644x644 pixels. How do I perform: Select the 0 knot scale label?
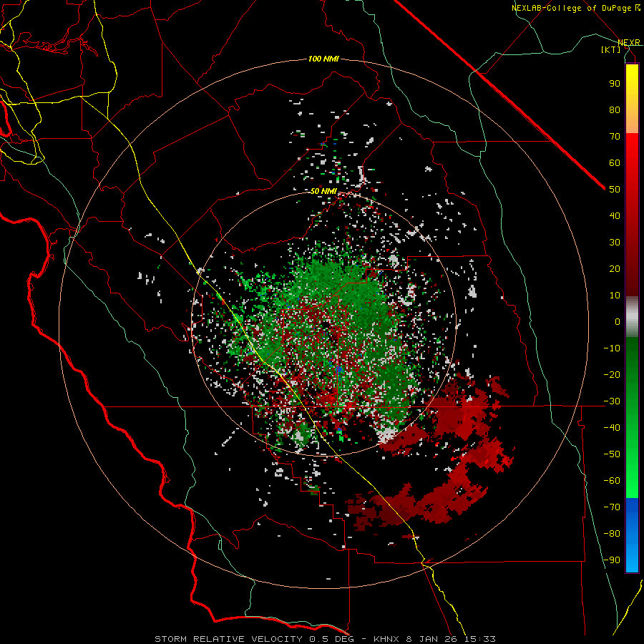[x=618, y=321]
